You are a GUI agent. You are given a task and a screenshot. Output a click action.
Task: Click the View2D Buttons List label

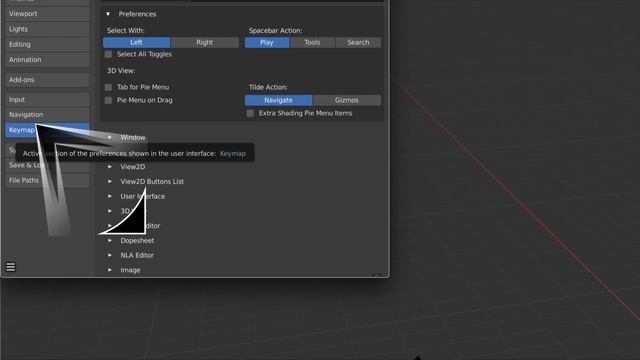tap(152, 182)
